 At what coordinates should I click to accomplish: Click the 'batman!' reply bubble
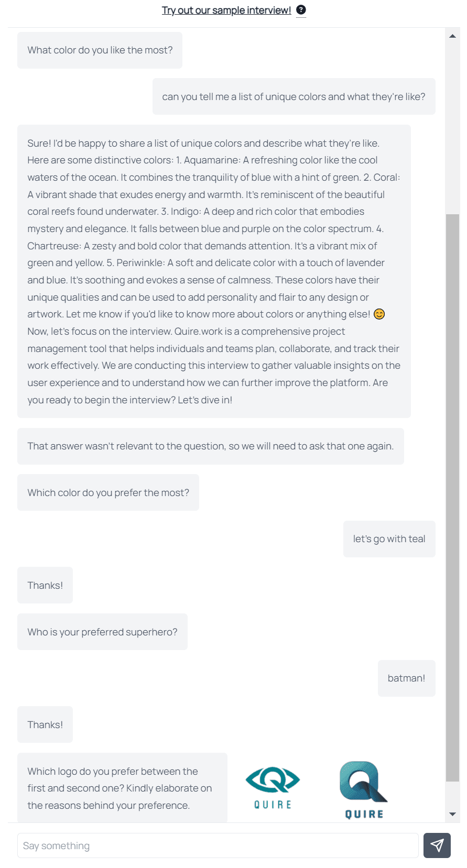point(406,678)
